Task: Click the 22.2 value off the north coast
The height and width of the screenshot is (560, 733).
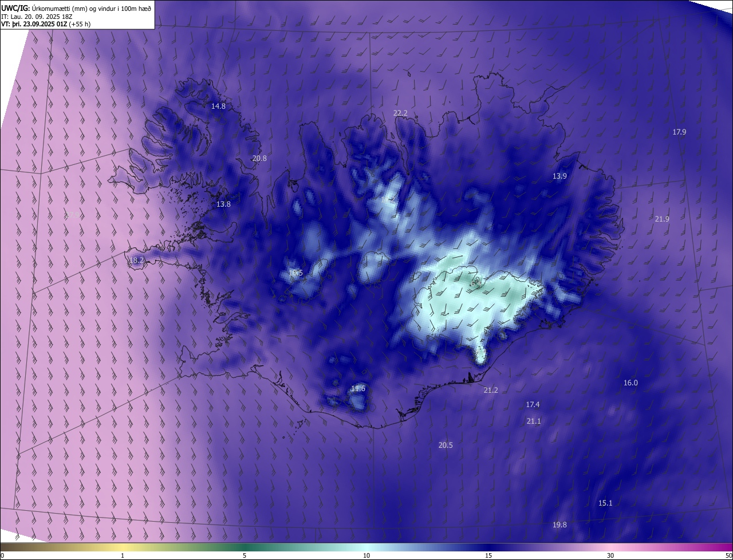Action: [400, 113]
